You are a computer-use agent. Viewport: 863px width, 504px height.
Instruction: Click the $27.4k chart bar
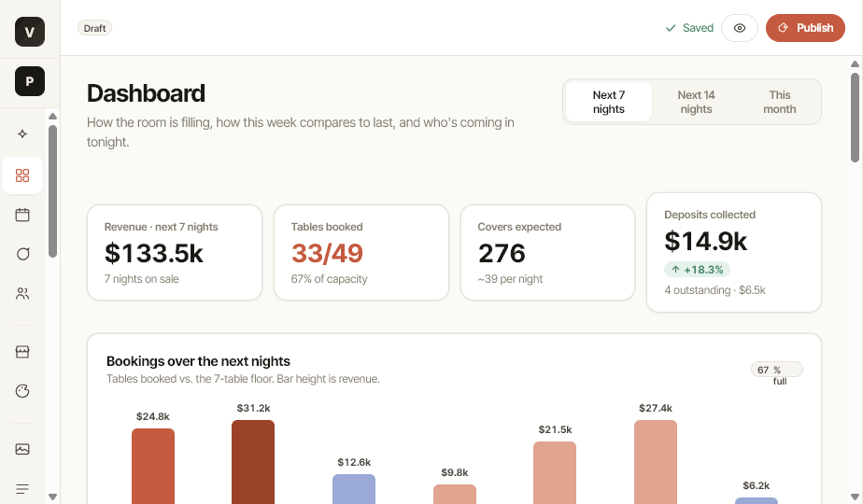click(656, 462)
